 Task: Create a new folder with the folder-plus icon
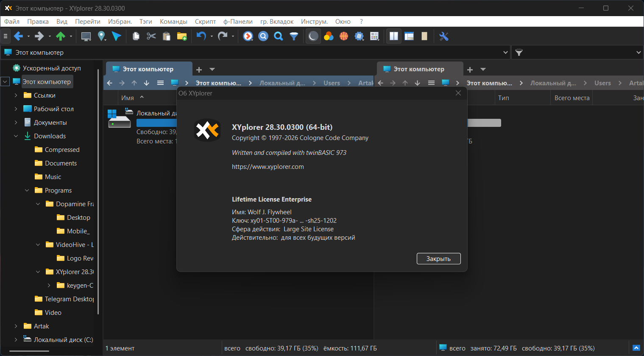[182, 36]
